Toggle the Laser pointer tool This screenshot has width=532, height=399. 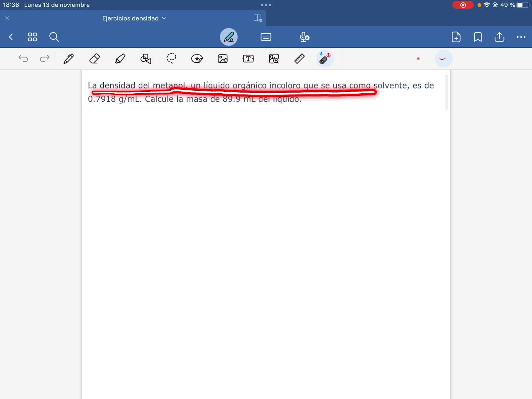tap(325, 58)
